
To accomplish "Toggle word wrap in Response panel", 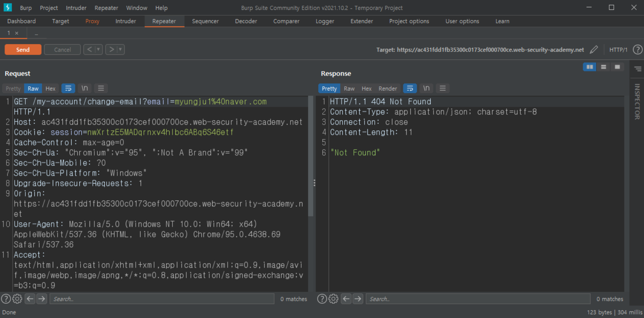I will pos(410,88).
